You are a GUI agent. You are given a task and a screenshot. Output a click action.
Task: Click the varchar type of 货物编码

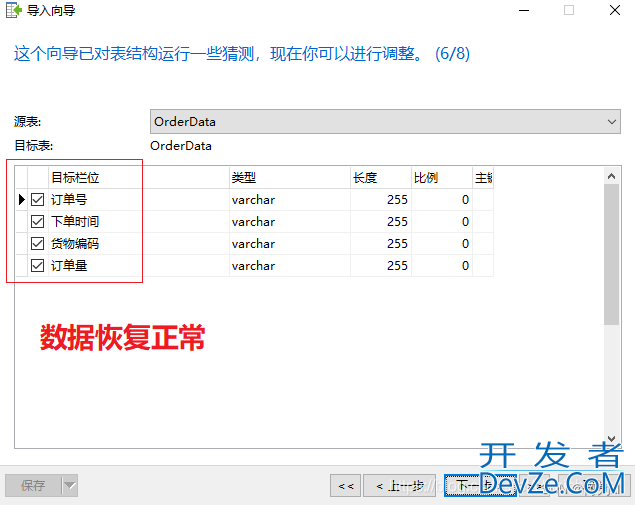click(x=290, y=243)
